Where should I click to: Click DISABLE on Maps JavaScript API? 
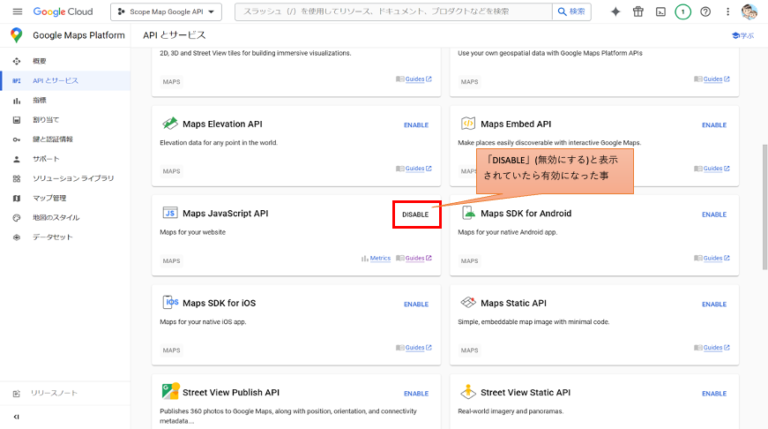click(415, 214)
